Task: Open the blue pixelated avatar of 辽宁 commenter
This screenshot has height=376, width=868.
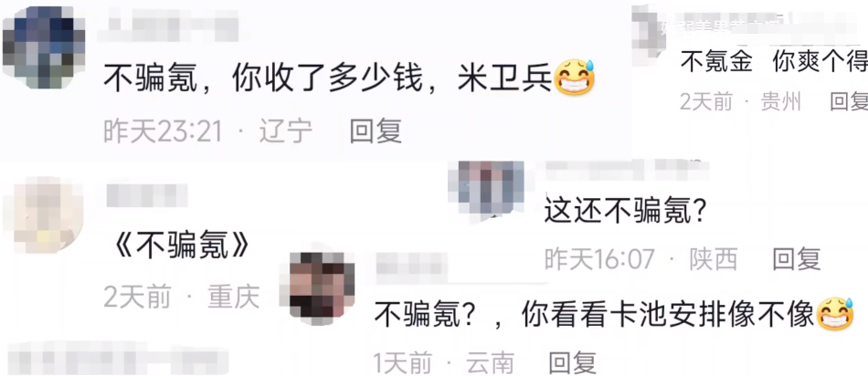Action: tap(44, 47)
